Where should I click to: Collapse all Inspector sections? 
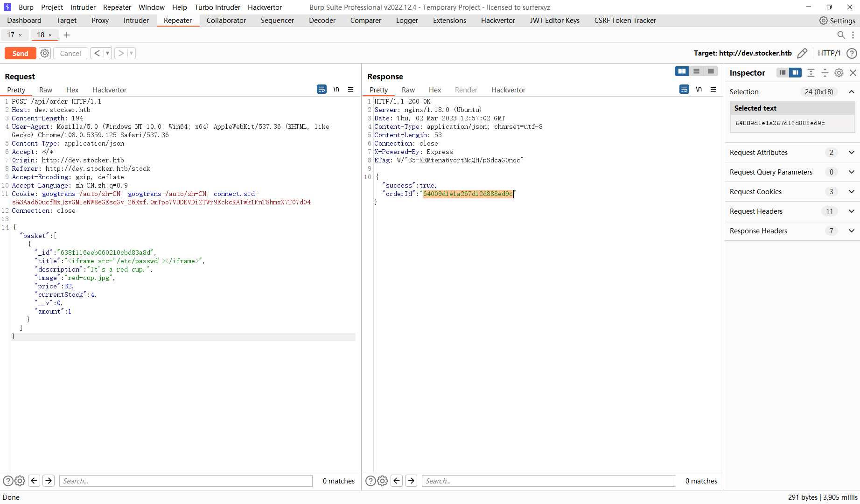[825, 73]
